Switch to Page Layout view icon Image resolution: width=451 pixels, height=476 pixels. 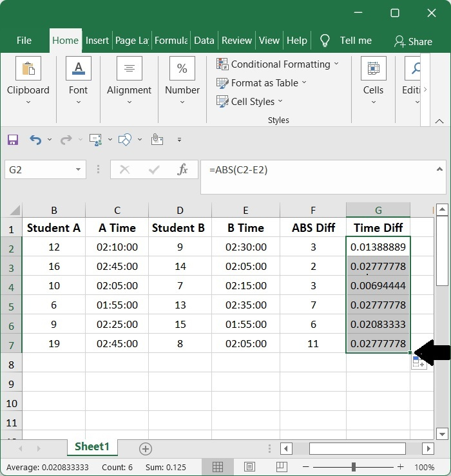tap(249, 467)
